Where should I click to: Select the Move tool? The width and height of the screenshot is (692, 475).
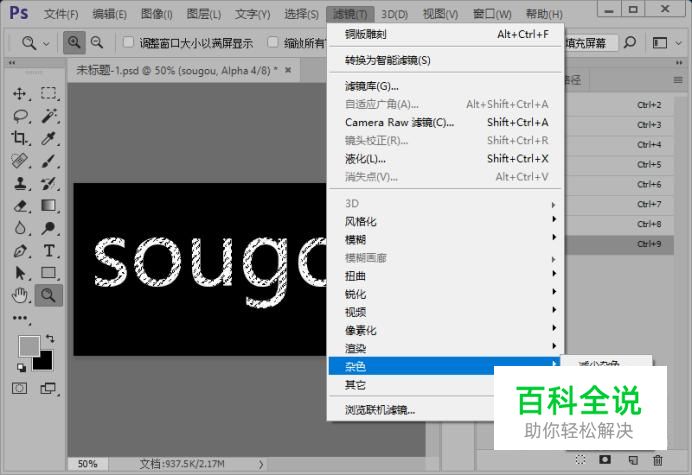click(19, 94)
